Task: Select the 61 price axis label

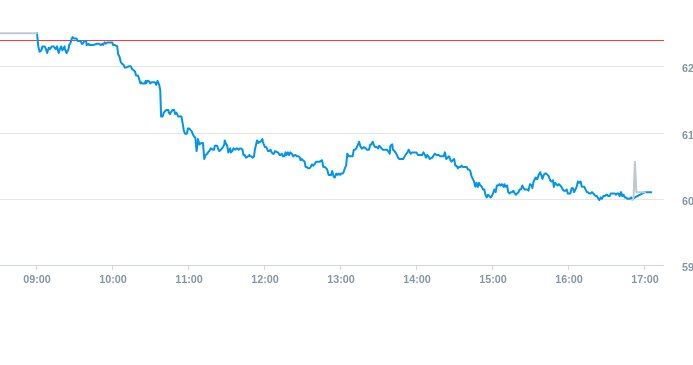Action: pyautogui.click(x=687, y=135)
